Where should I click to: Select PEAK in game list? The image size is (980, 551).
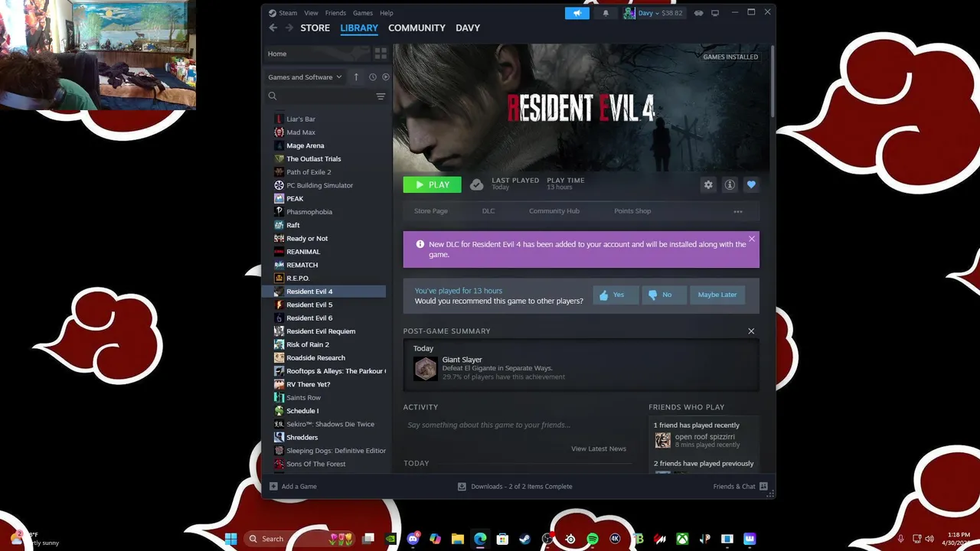[x=325, y=199]
